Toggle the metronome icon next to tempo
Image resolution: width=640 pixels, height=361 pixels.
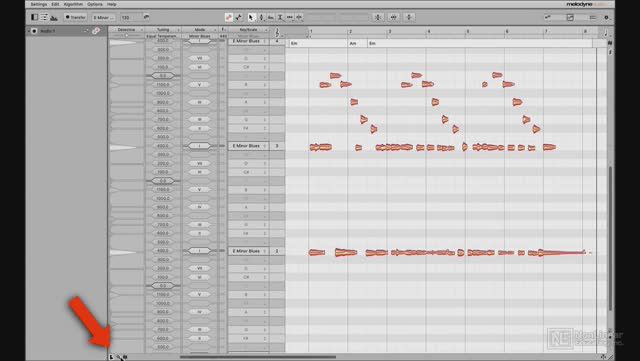147,17
